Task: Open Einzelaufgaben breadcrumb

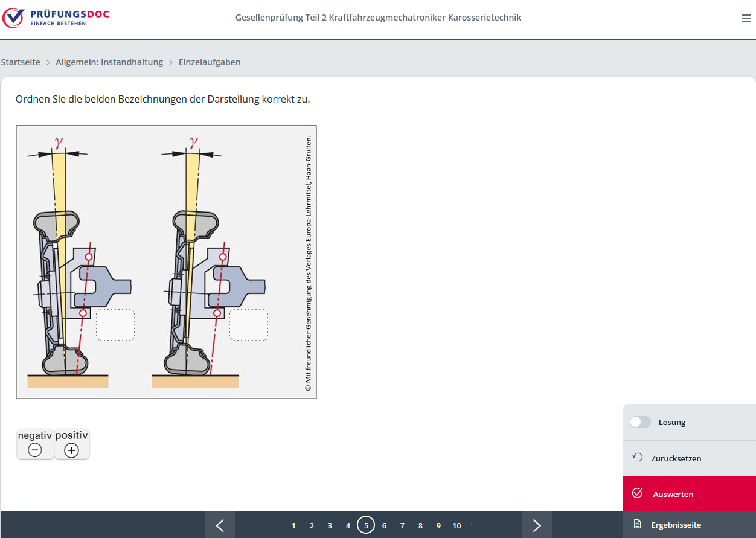Action: (210, 62)
